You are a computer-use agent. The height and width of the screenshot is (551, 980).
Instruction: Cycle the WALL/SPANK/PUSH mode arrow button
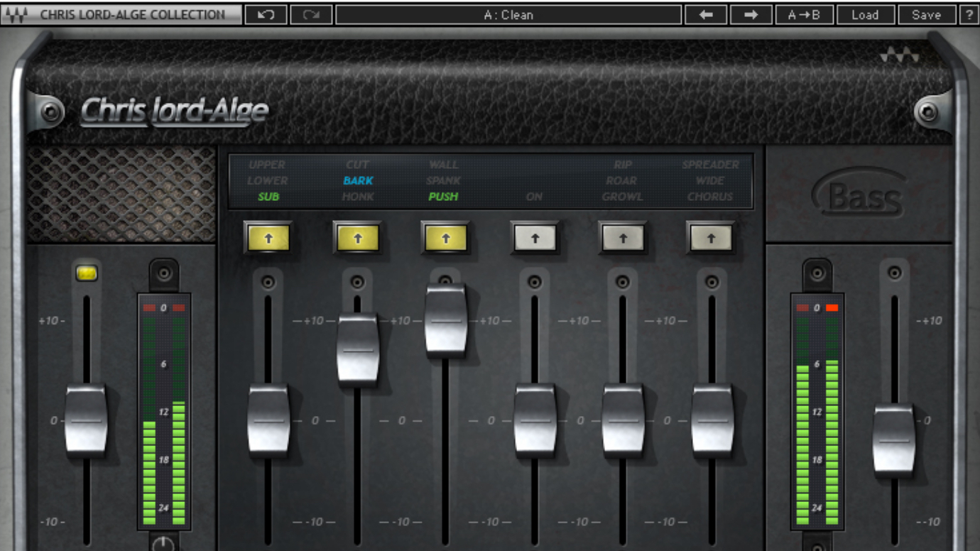click(x=445, y=239)
